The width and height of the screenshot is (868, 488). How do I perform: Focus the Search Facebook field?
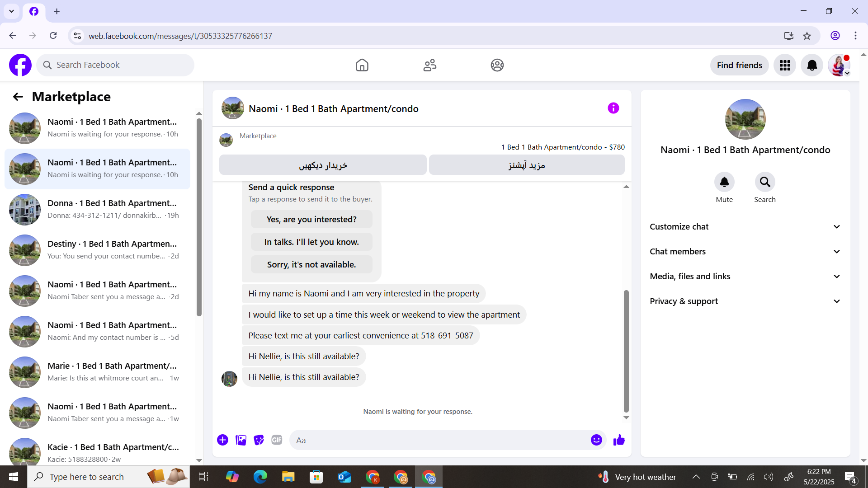coord(115,65)
